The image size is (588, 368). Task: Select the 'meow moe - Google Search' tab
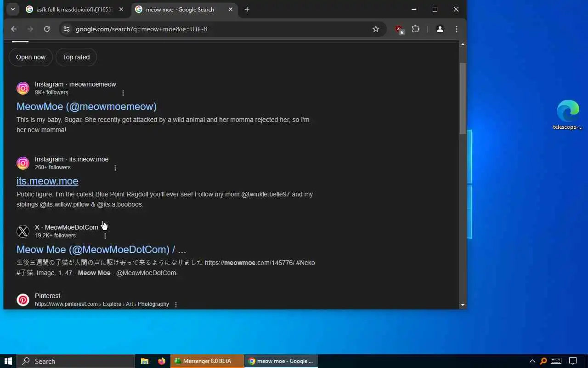[x=184, y=10]
